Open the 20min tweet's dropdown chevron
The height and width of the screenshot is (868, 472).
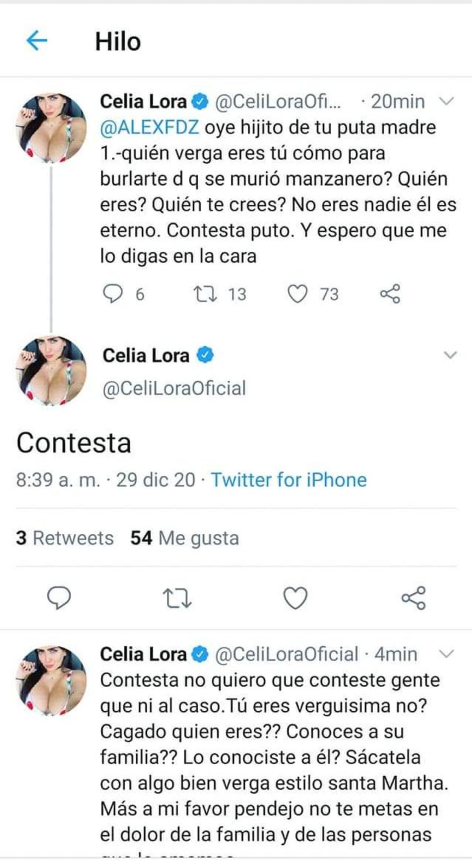tap(446, 102)
